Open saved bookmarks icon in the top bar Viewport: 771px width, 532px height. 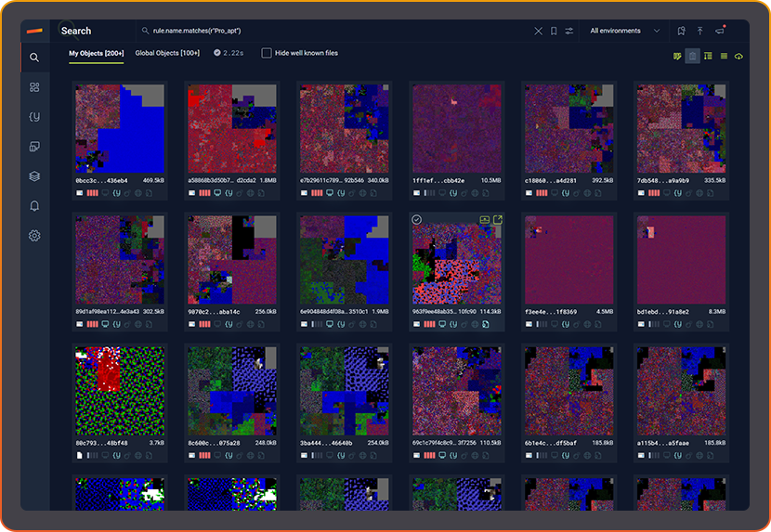point(681,31)
